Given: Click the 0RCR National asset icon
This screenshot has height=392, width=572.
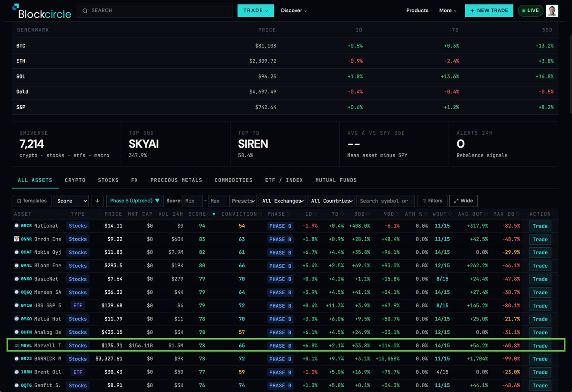Looking at the screenshot, I should (x=17, y=226).
